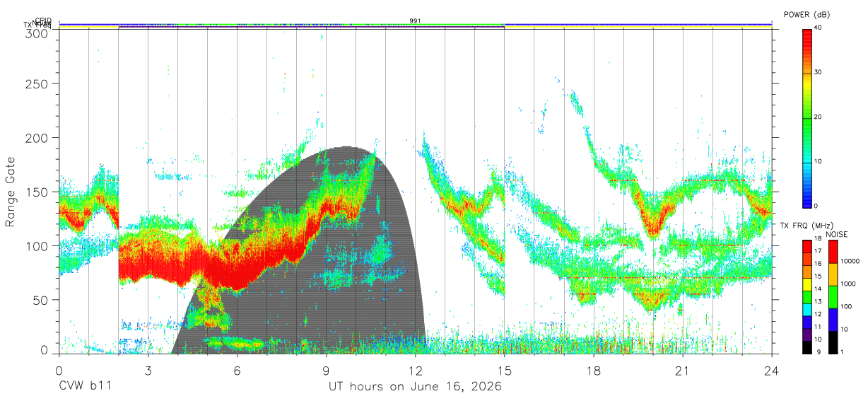The image size is (868, 401).
Task: Click the 40 label on the power scale
Action: coord(818,28)
